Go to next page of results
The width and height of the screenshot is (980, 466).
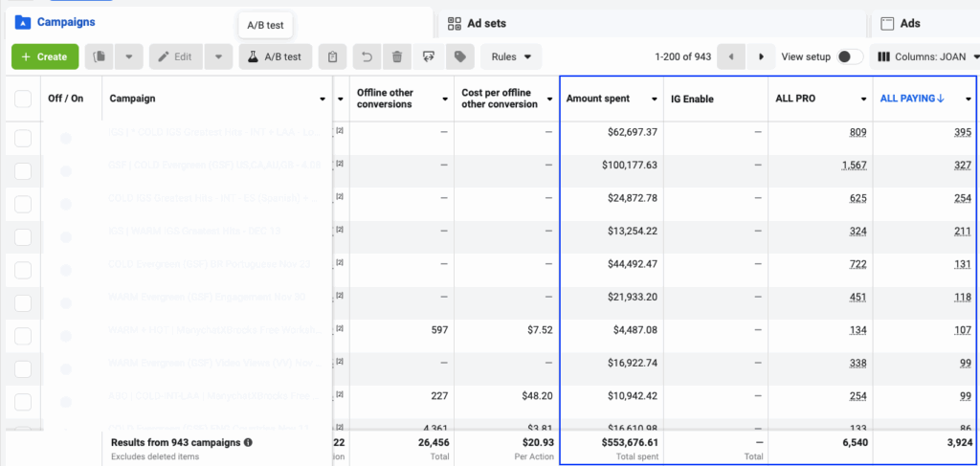pyautogui.click(x=761, y=56)
